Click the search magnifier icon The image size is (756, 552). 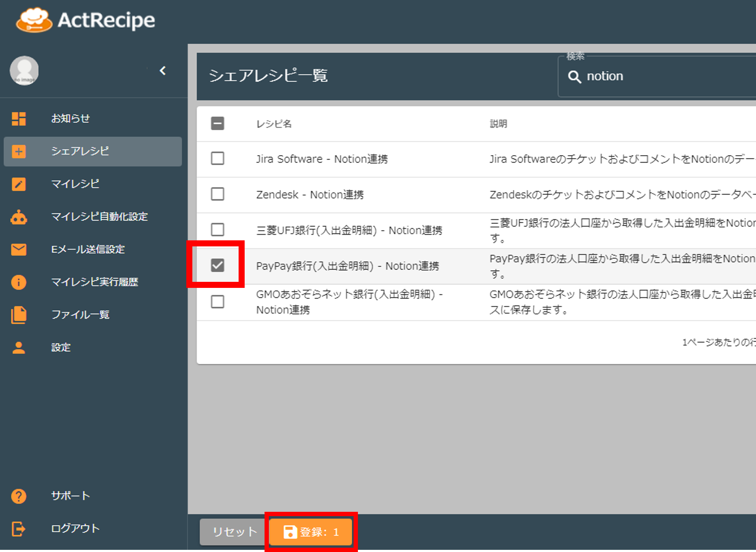click(x=574, y=77)
